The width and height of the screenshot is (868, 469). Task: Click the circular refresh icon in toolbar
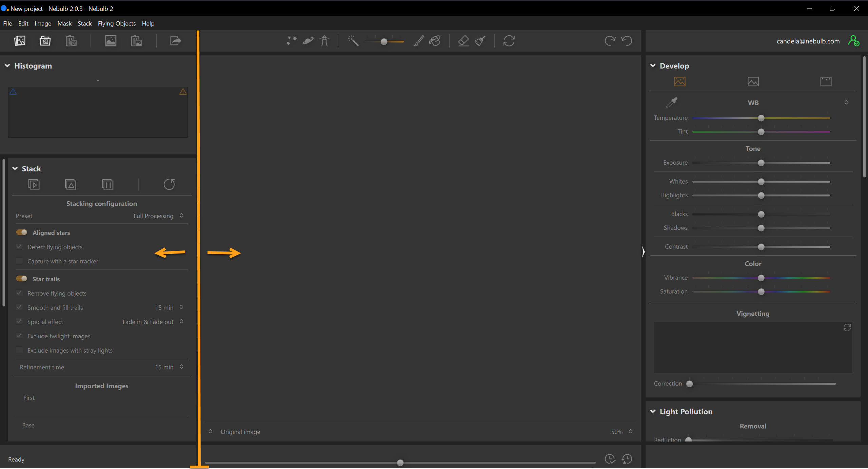[509, 41]
